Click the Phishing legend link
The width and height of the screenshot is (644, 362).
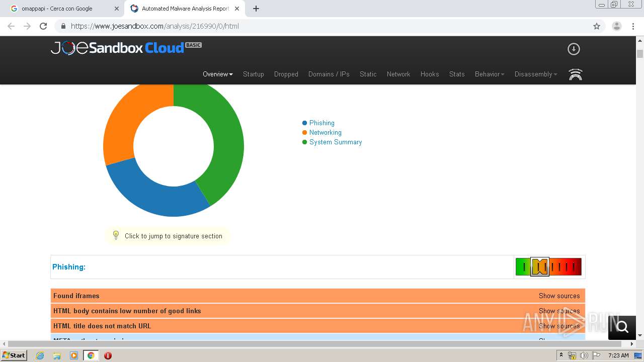[x=321, y=123]
